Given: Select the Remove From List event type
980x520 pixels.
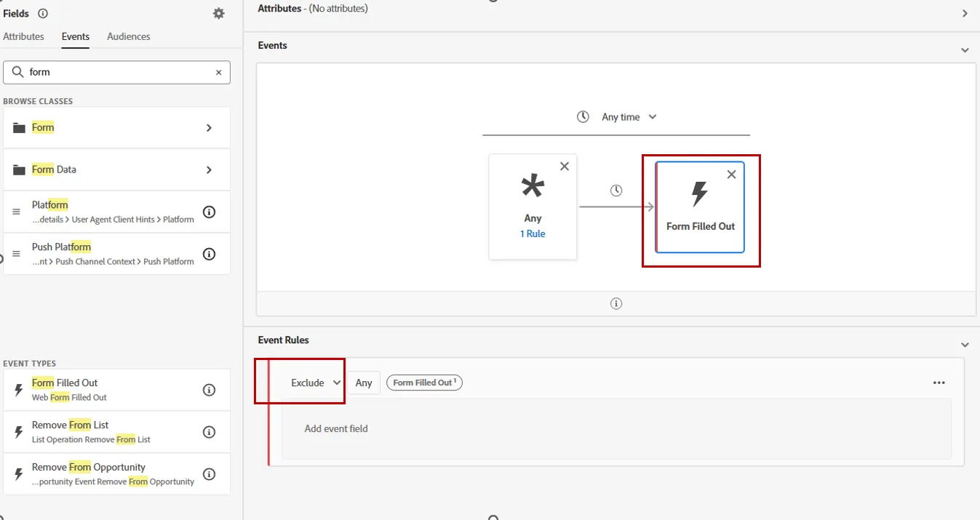Looking at the screenshot, I should [116, 432].
